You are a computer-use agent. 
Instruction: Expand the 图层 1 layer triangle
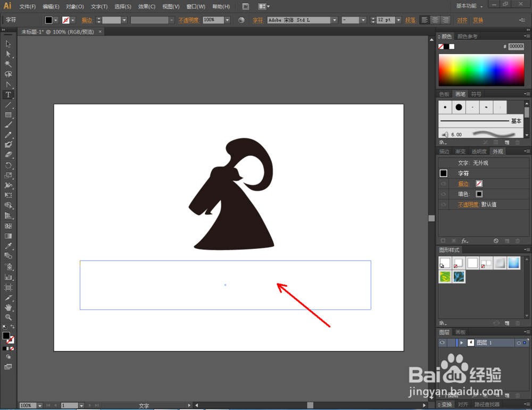coord(461,343)
